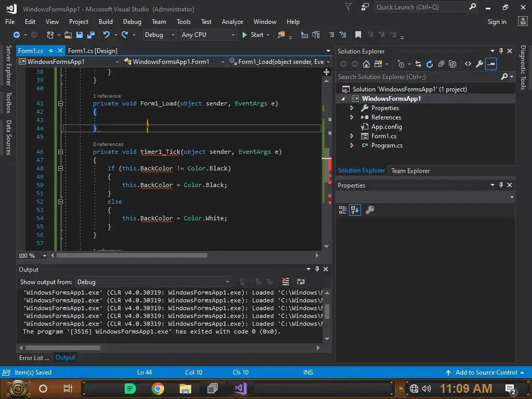Click the Search Solution Explorer field
Image resolution: width=532 pixels, height=399 pixels.
425,77
